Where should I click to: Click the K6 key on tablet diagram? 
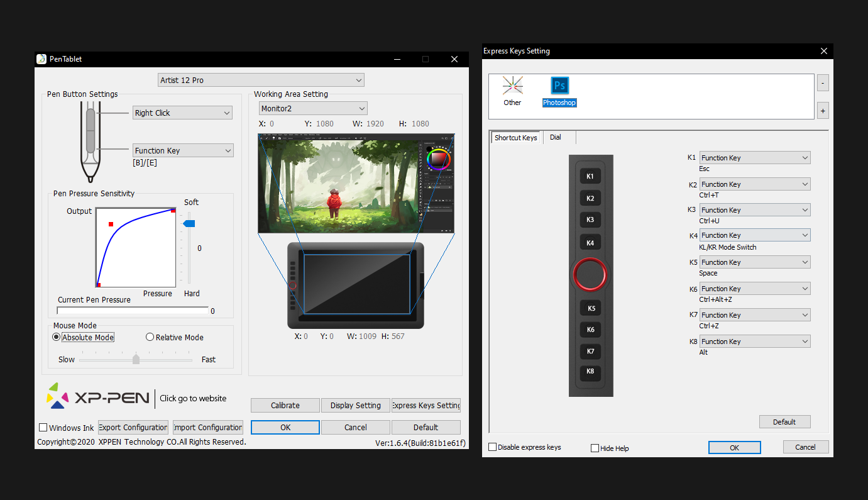pyautogui.click(x=590, y=330)
